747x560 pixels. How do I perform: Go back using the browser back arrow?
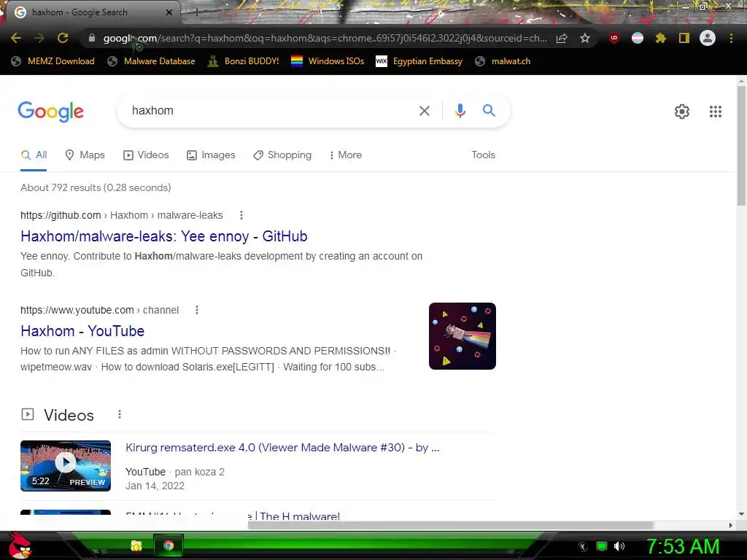click(16, 38)
